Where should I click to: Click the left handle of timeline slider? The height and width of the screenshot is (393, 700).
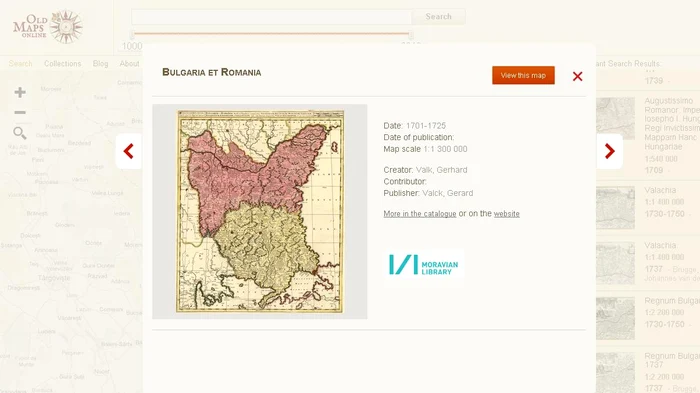[x=133, y=34]
